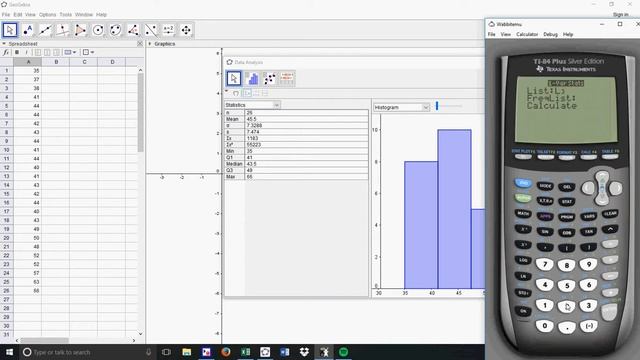640x360 pixels.
Task: Choose Two Variable Regression scatter icon
Action: click(x=269, y=78)
